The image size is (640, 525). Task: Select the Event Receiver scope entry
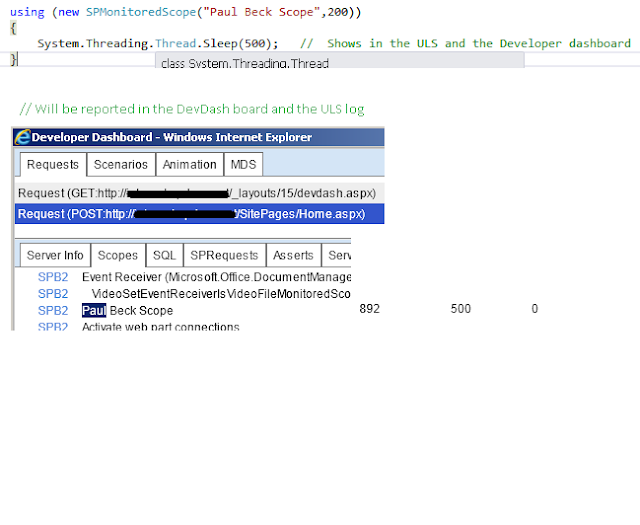point(216,277)
